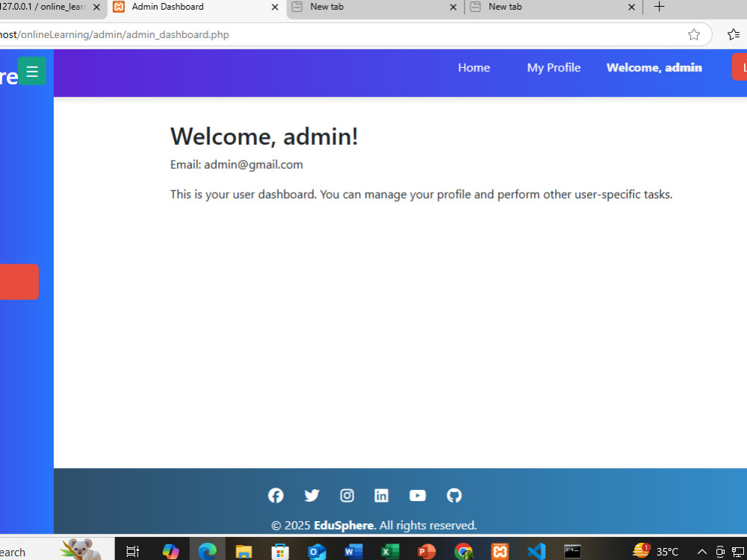Viewport: 747px width, 560px height.
Task: Click the user dashboard description sentence
Action: coord(421,195)
